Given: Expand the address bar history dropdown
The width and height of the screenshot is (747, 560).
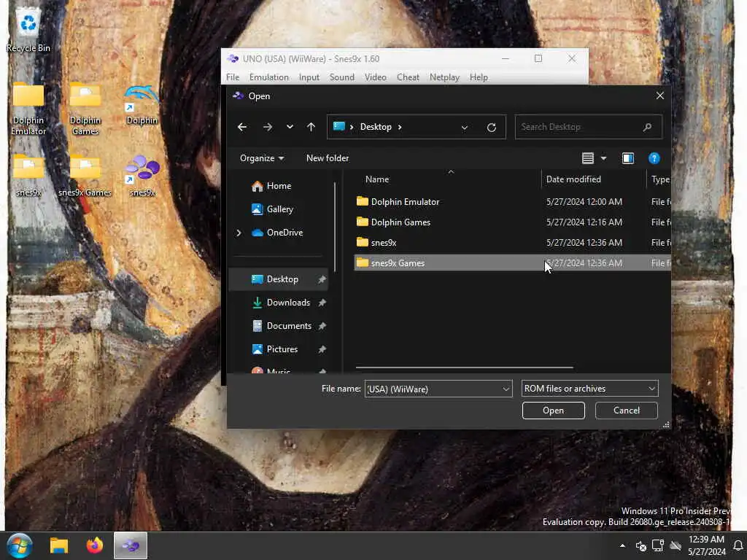Looking at the screenshot, I should point(465,127).
